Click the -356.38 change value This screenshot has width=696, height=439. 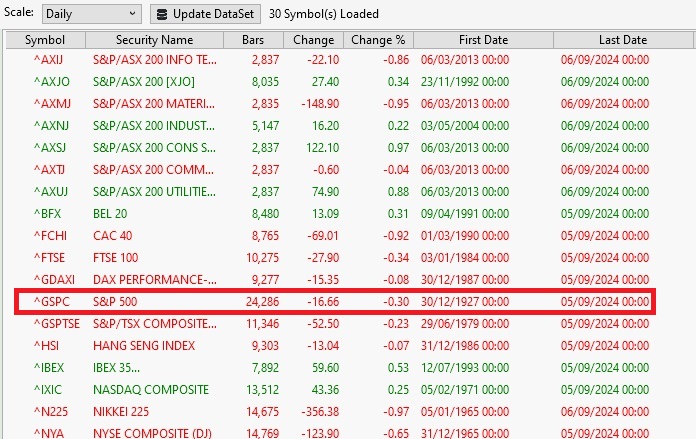320,412
